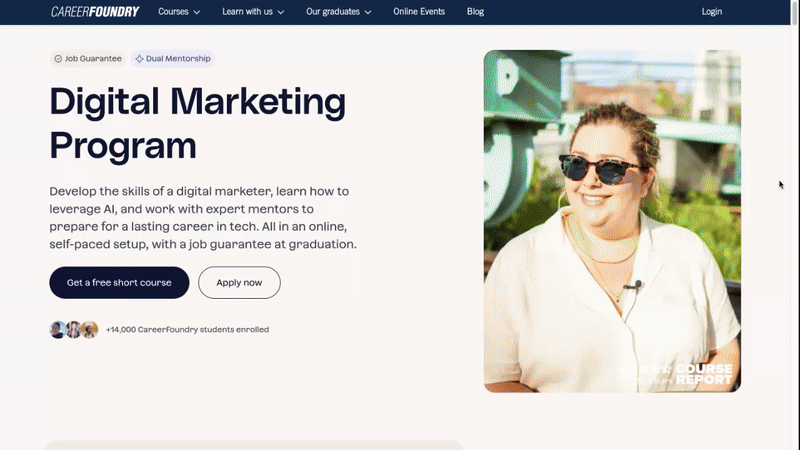800x450 pixels.
Task: Expand the Our graduates dropdown chevron
Action: (368, 13)
